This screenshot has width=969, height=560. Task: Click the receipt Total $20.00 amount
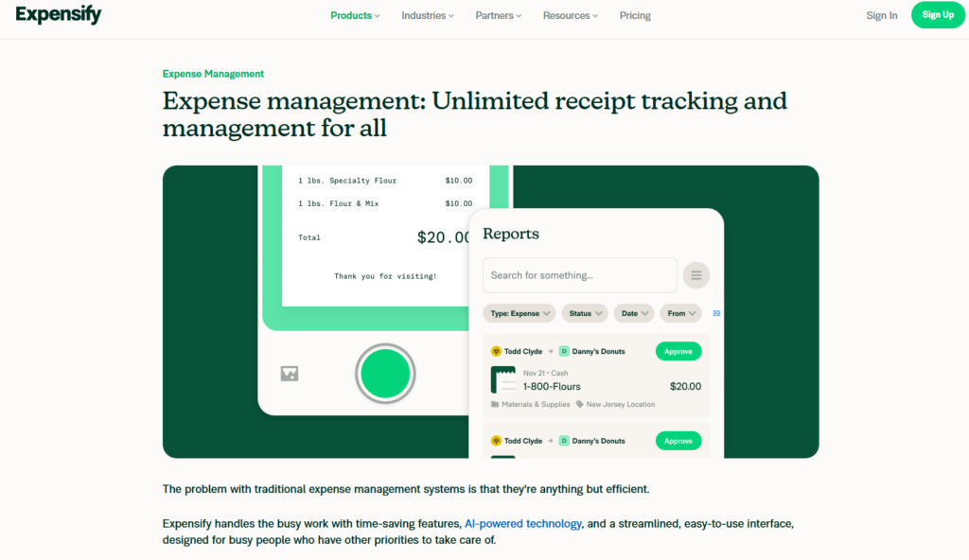click(x=443, y=237)
